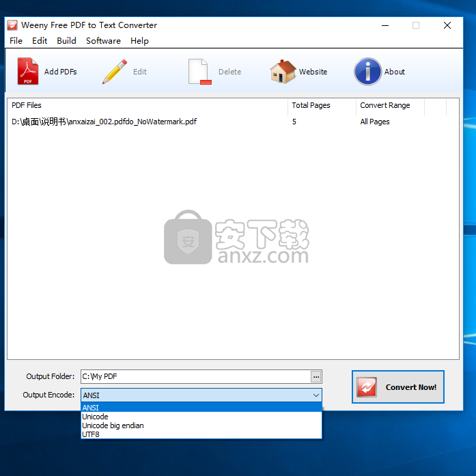
Task: Open the Help menu
Action: click(139, 41)
